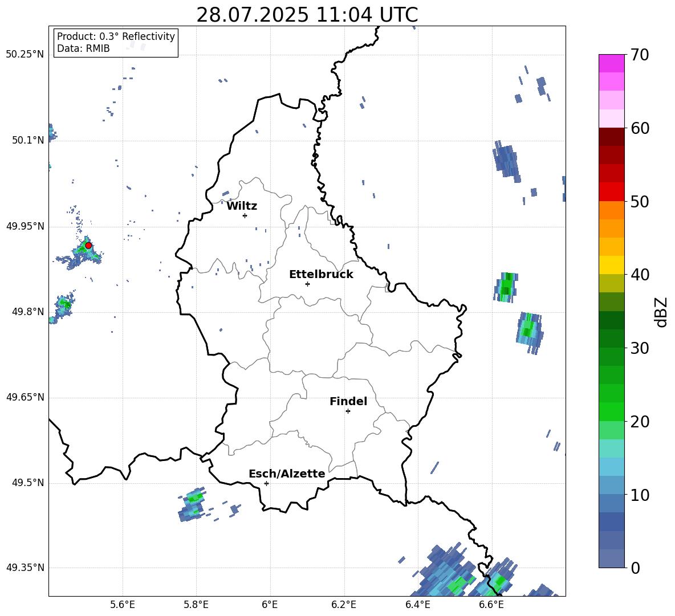Click the 49.95°N latitude label
Screen dimensions: 675x616
(25, 226)
